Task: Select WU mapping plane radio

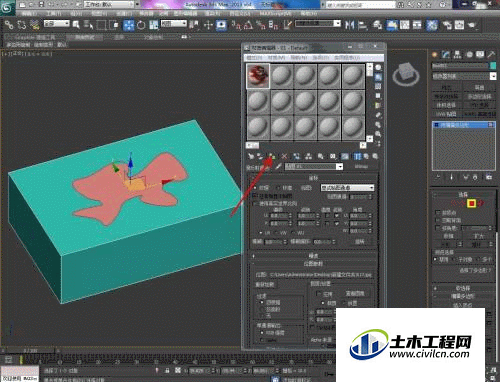Action: 294,233
